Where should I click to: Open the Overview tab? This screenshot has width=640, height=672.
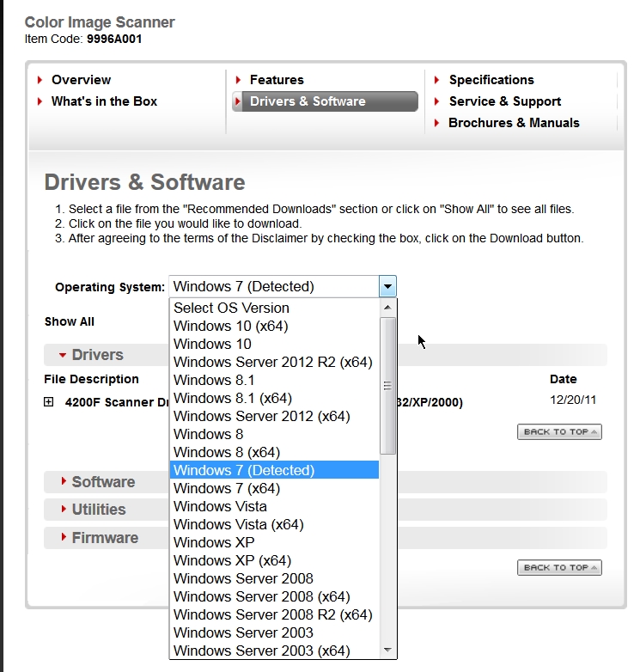pyautogui.click(x=81, y=80)
